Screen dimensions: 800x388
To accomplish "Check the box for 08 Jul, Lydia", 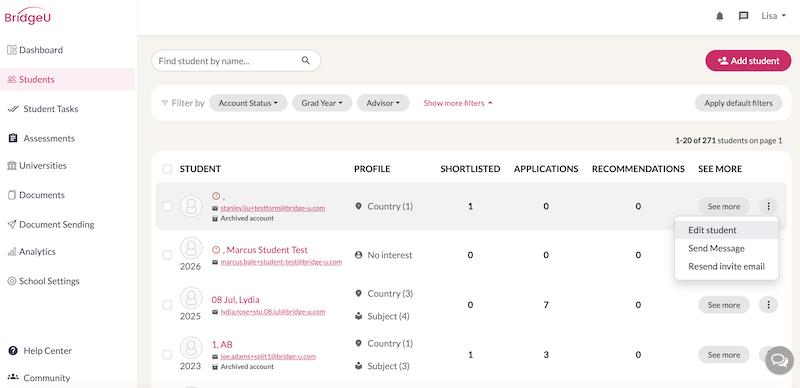I will (167, 305).
